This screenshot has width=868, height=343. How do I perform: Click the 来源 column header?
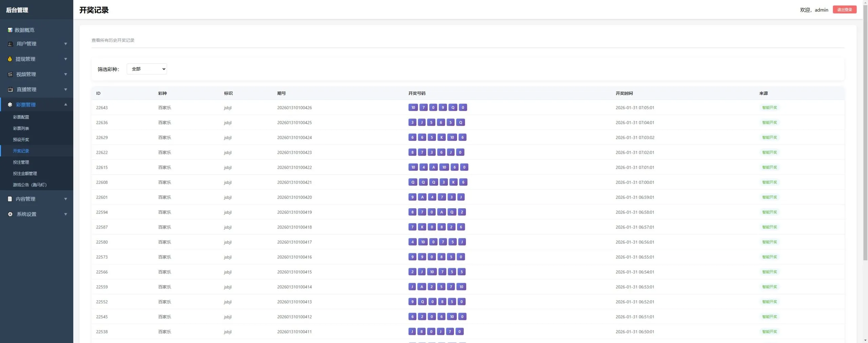click(x=764, y=93)
